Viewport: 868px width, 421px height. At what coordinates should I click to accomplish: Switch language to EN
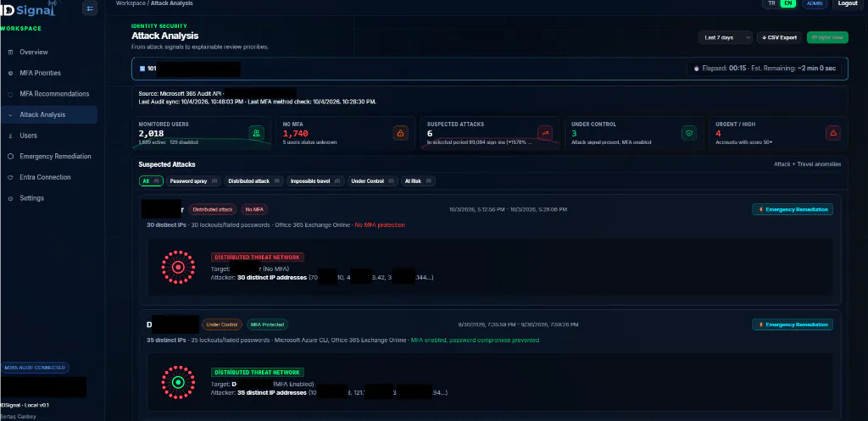point(788,3)
